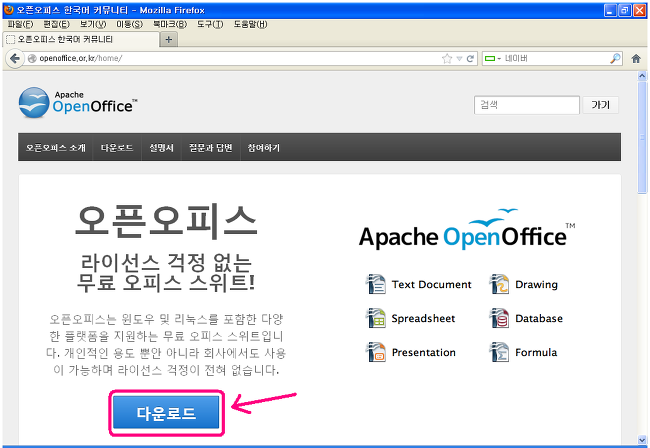Open the 도움말(H) menu
The height and width of the screenshot is (448, 650).
[250, 24]
